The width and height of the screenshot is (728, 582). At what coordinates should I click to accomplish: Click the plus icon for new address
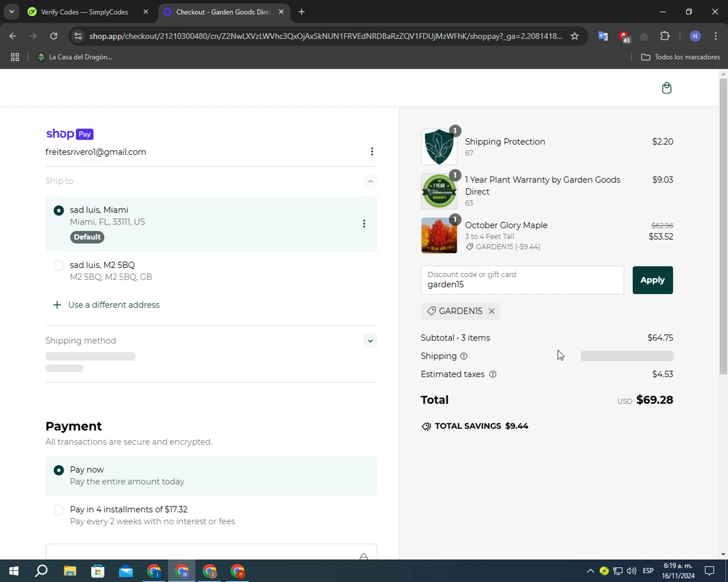pos(57,305)
